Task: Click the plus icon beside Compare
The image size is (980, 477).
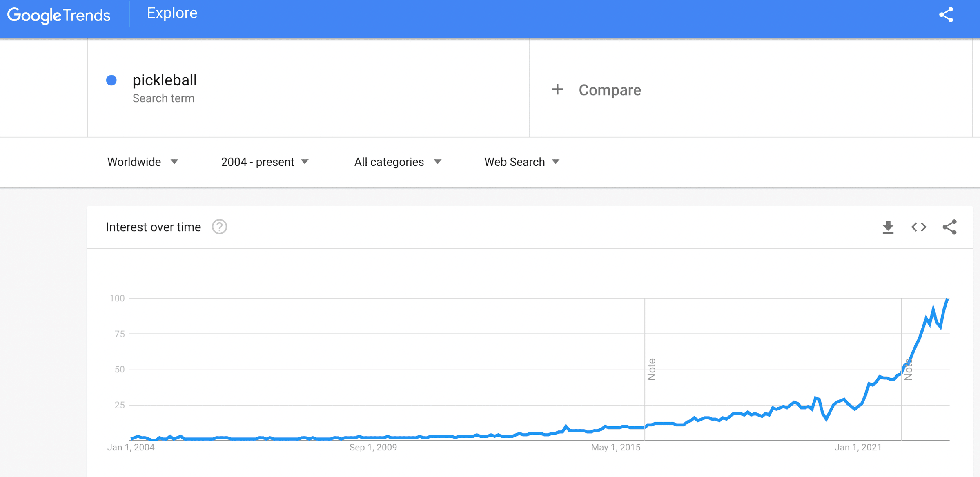Action: point(557,89)
